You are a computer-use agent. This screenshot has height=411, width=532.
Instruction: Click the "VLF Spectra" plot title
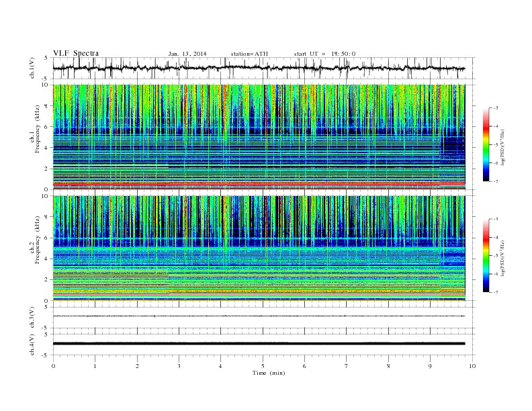[76, 53]
